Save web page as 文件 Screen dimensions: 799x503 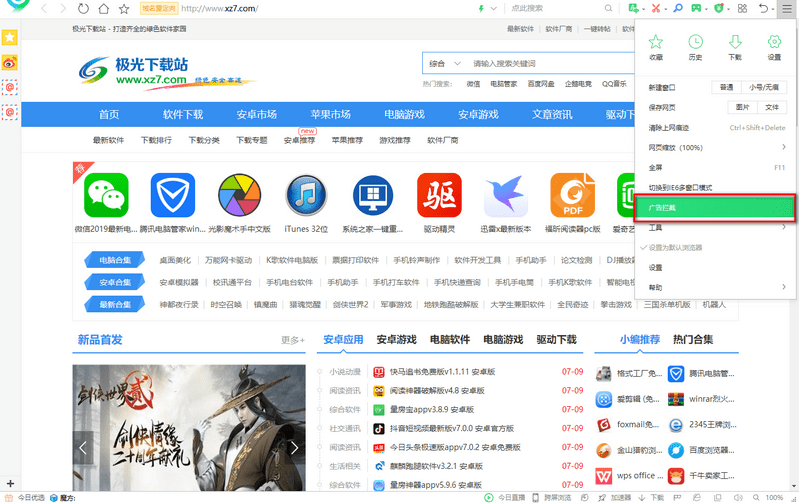[x=772, y=107]
